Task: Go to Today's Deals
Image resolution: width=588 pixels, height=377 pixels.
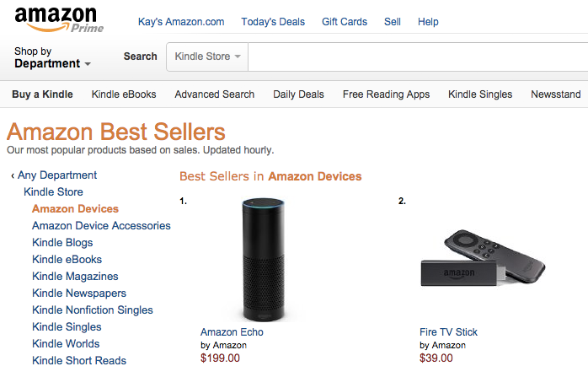Action: click(x=273, y=22)
